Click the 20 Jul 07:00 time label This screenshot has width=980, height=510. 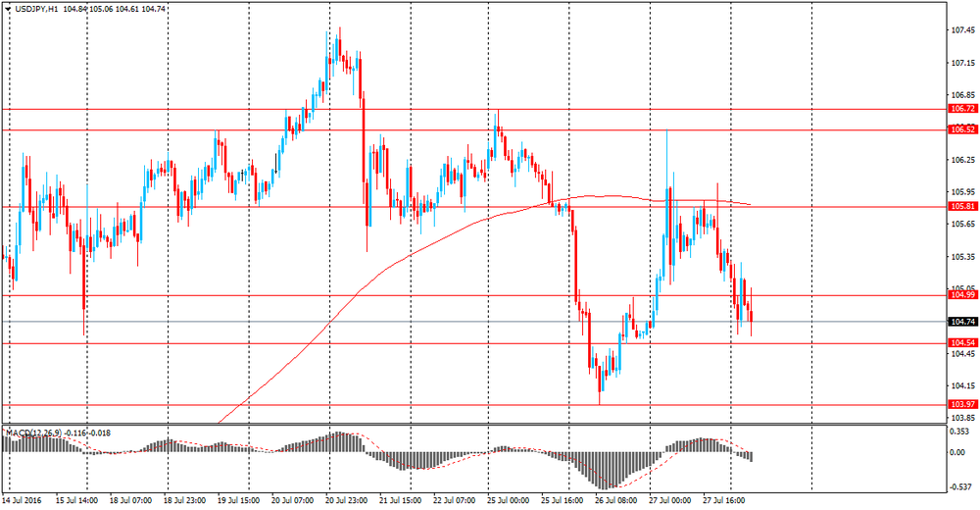(292, 500)
